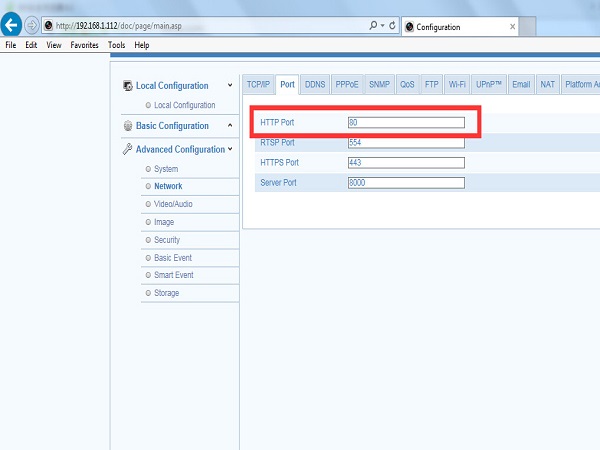Switch to the TCP/IP tab
This screenshot has height=450, width=600.
(x=258, y=85)
